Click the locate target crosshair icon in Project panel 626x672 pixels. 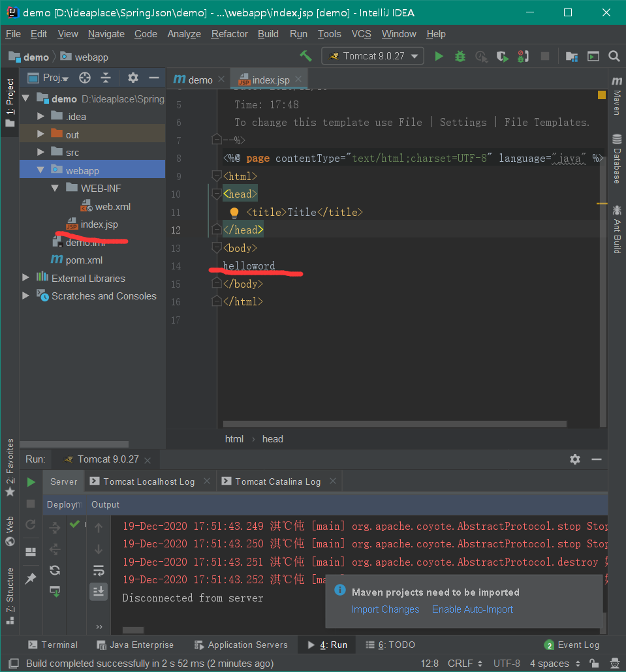pyautogui.click(x=85, y=78)
